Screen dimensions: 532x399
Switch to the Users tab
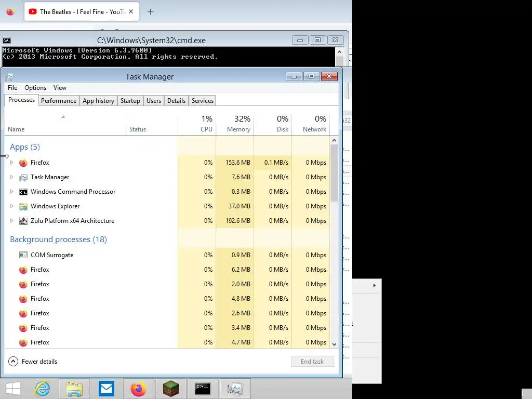click(154, 101)
